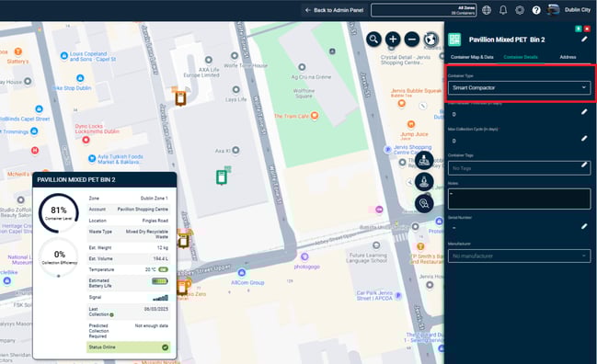The width and height of the screenshot is (597, 364).
Task: Open the All Zones selector at the top
Action: [x=423, y=10]
